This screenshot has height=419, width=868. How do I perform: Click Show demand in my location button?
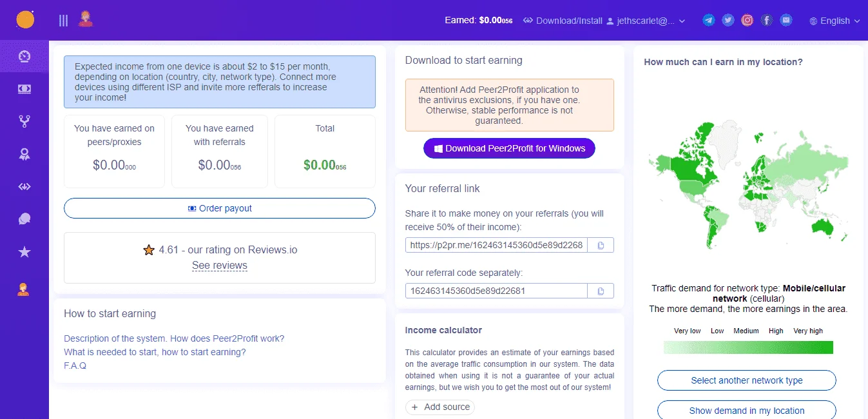pos(747,411)
